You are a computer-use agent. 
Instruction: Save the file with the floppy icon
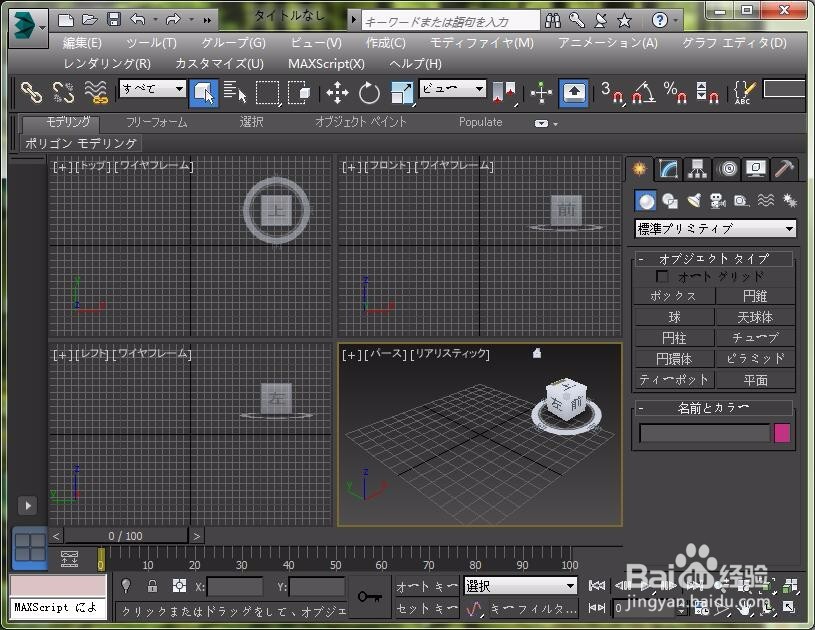pos(114,20)
